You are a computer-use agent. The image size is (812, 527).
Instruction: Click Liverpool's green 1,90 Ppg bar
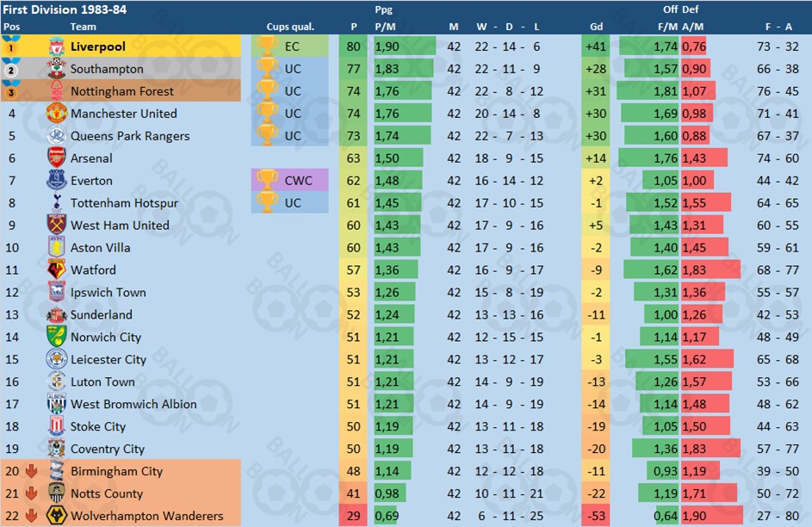(405, 46)
